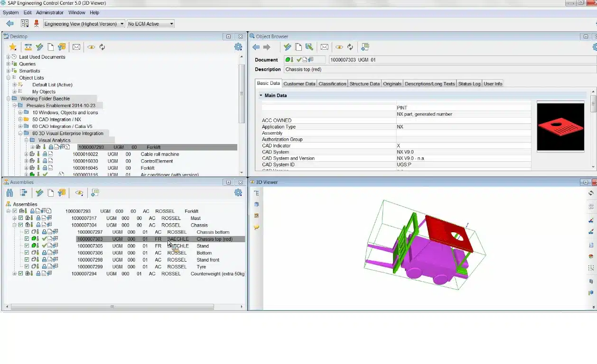Select the ControlElement document row
Viewport: 597px width, 364px height.
tap(131, 161)
